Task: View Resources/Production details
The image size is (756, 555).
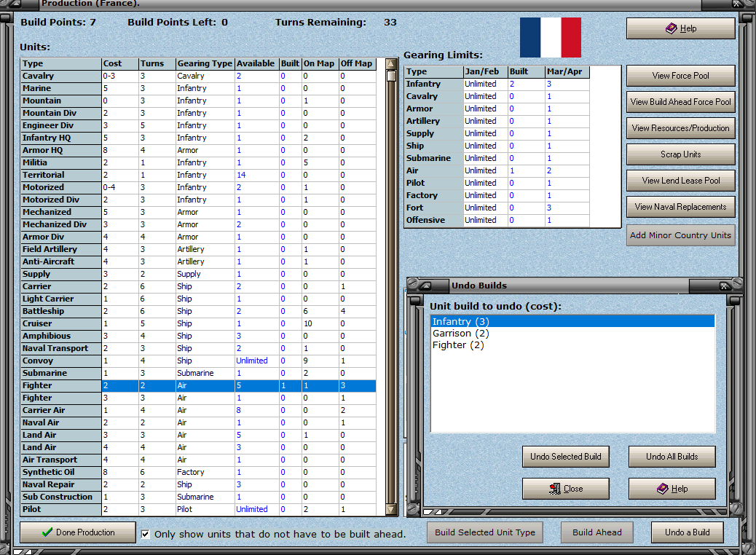Action: tap(680, 127)
